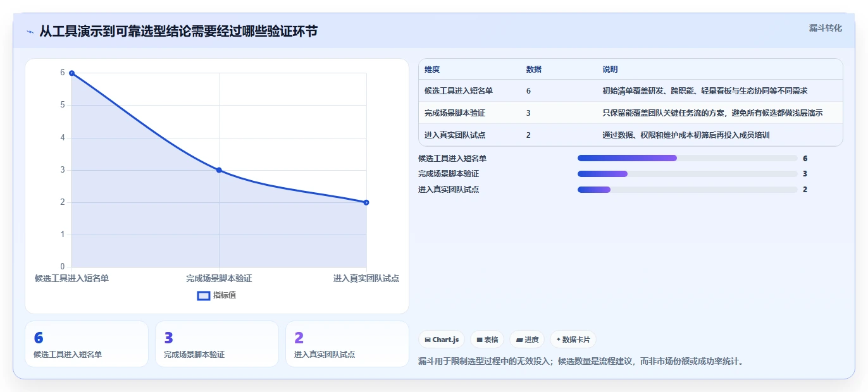This screenshot has width=868, height=392.
Task: Open the data card showing 6
Action: click(87, 344)
